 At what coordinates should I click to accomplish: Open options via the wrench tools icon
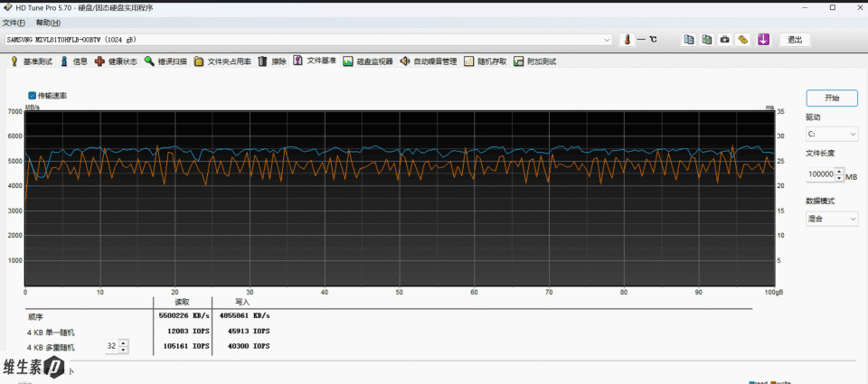742,40
